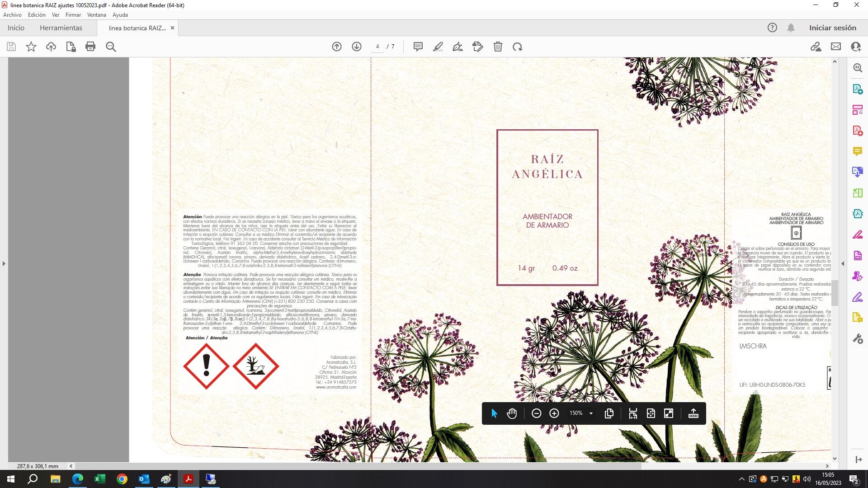Click the horizontal scrollbar thumb
Viewport: 868px width, 488px height.
click(357, 466)
